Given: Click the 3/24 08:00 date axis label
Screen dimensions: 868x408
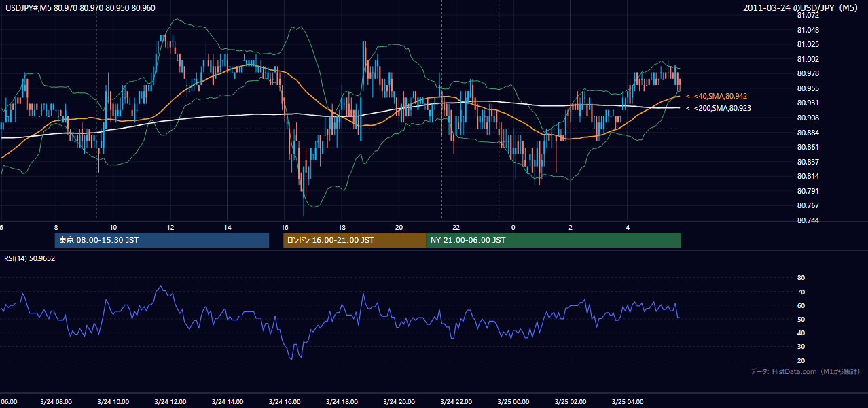Looking at the screenshot, I should (x=56, y=401).
